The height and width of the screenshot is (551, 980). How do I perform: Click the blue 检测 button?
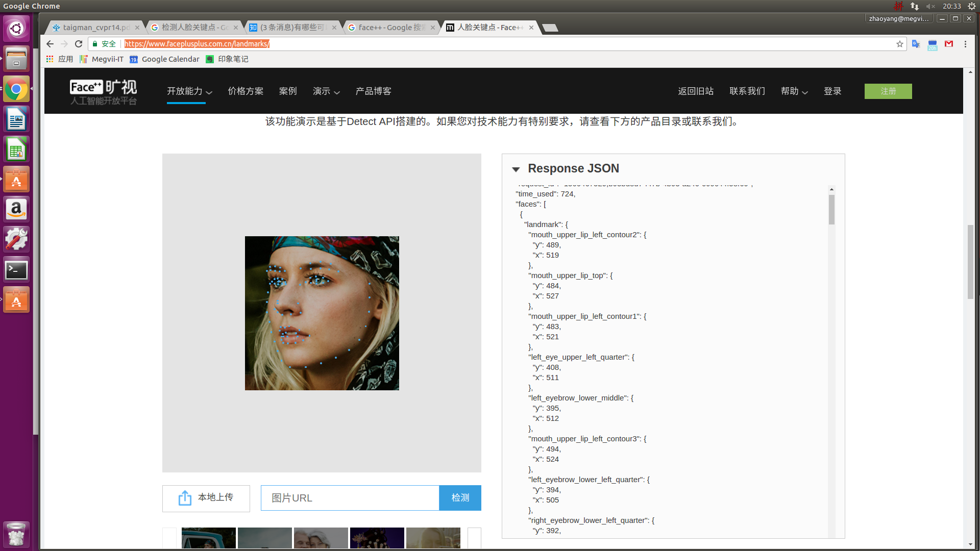pyautogui.click(x=460, y=498)
